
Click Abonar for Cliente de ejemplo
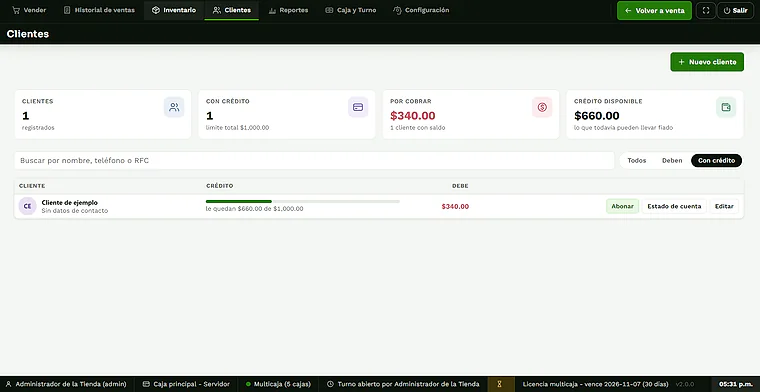[622, 206]
